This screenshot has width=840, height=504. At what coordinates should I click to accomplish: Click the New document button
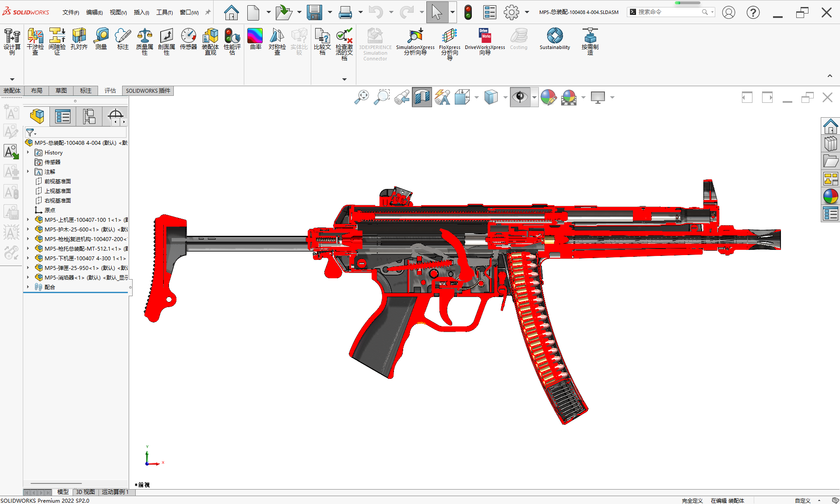(x=253, y=12)
